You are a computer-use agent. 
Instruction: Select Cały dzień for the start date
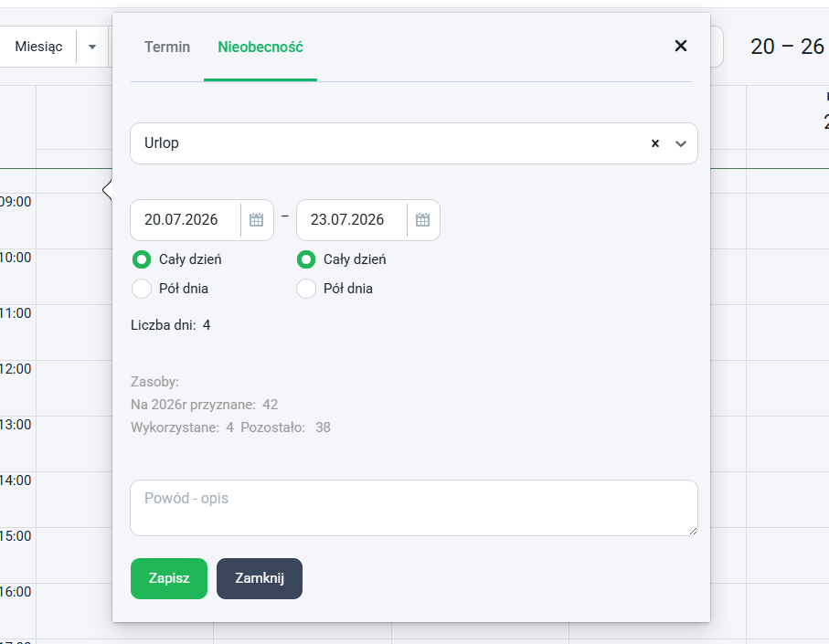(x=142, y=259)
